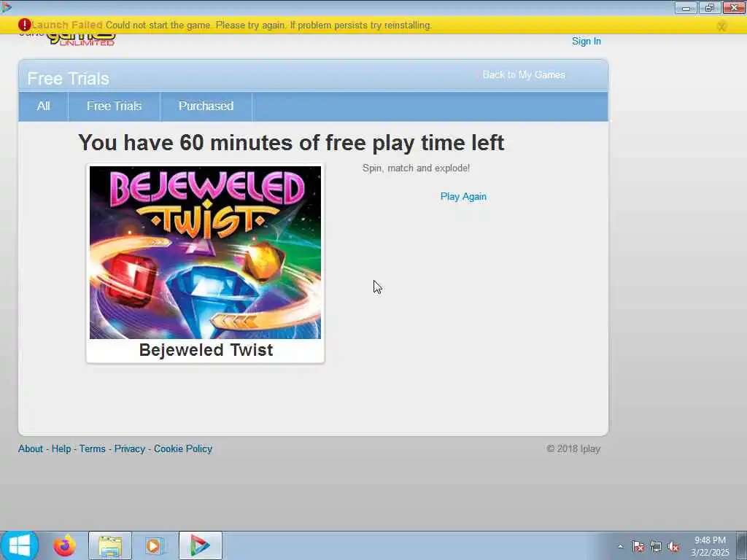
Task: Click Play Again for Bejeweled Twist
Action: tap(463, 197)
